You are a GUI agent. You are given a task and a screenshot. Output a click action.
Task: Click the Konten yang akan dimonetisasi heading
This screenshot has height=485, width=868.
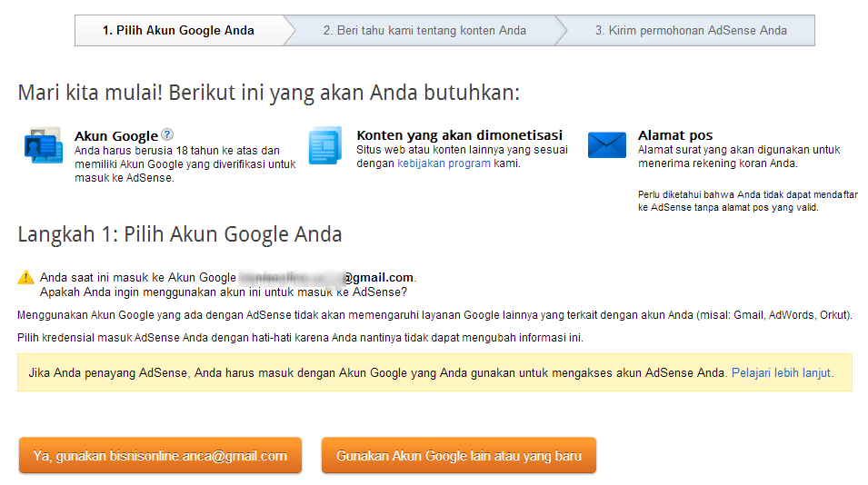[x=460, y=135]
